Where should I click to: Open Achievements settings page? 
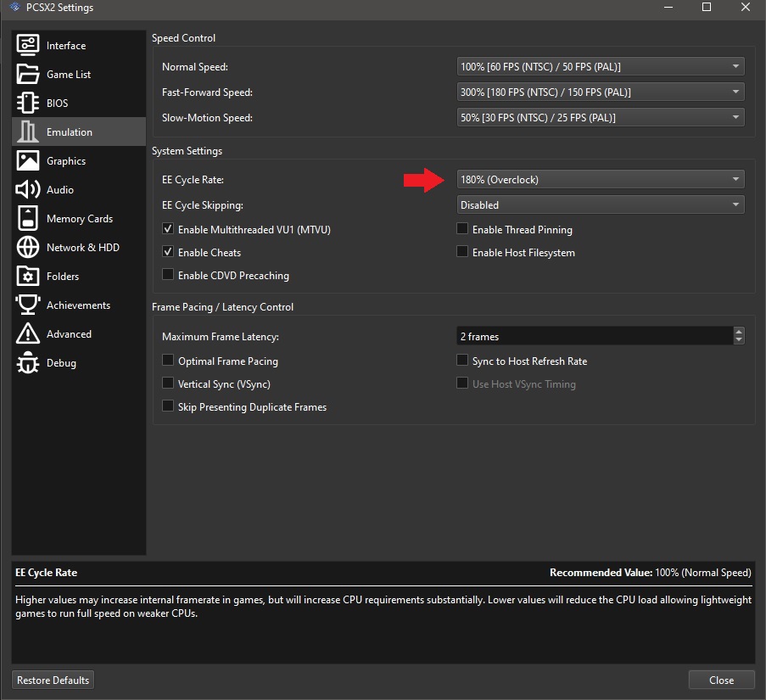pyautogui.click(x=79, y=305)
